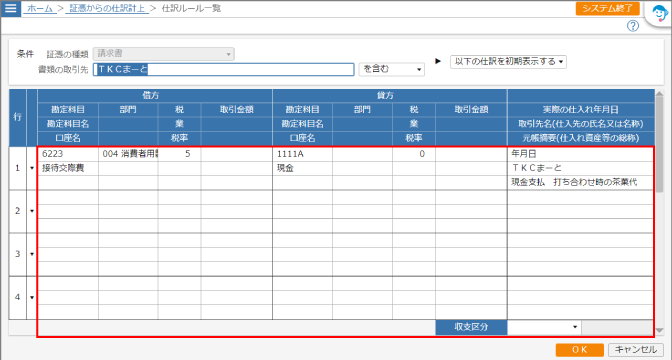The height and width of the screenshot is (360, 672).
Task: Open the を含む condition dropdown
Action: 391,69
